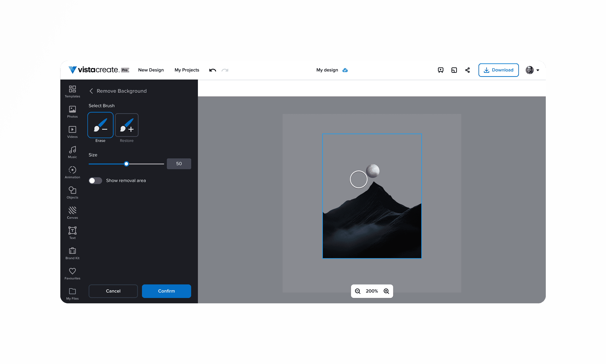Zoom in with the magnifier plus icon
This screenshot has width=606, height=364.
[x=386, y=291]
